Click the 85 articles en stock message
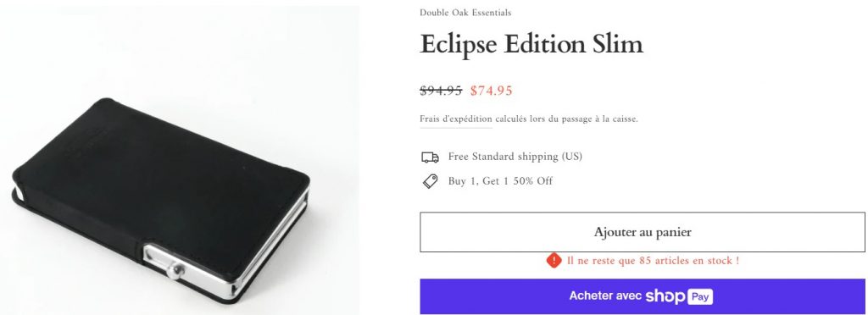The image size is (868, 315). click(653, 260)
